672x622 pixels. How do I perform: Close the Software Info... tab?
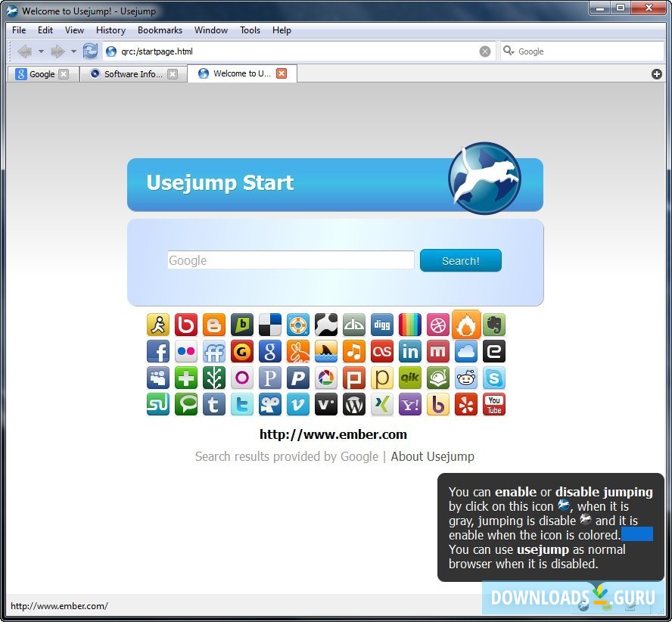point(173,74)
